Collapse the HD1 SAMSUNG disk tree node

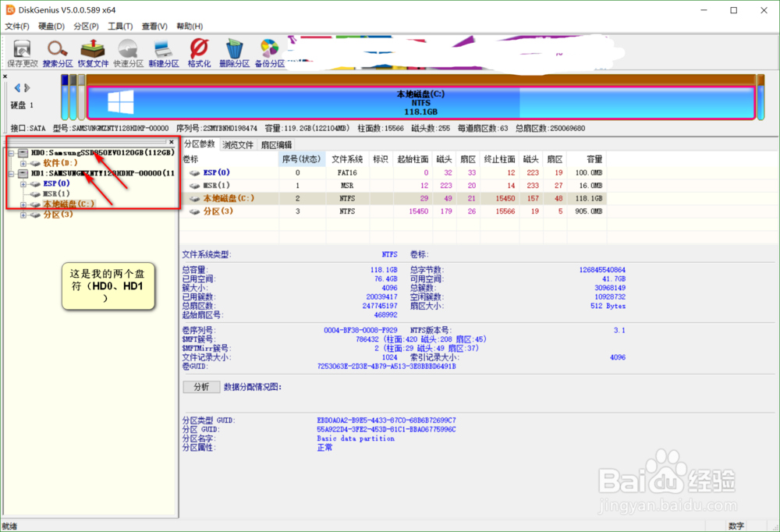pyautogui.click(x=11, y=173)
